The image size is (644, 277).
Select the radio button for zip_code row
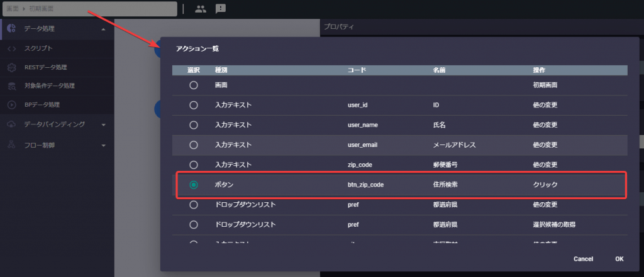coord(194,165)
